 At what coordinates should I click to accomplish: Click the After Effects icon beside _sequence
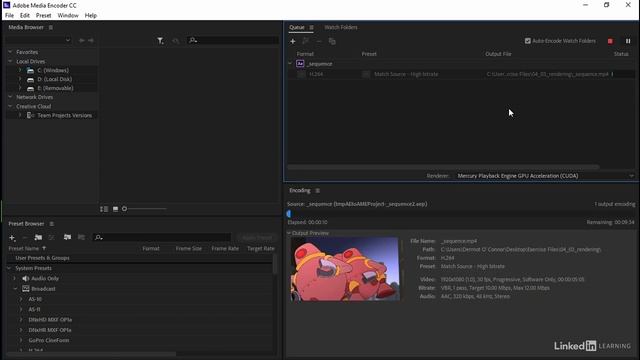(300, 64)
